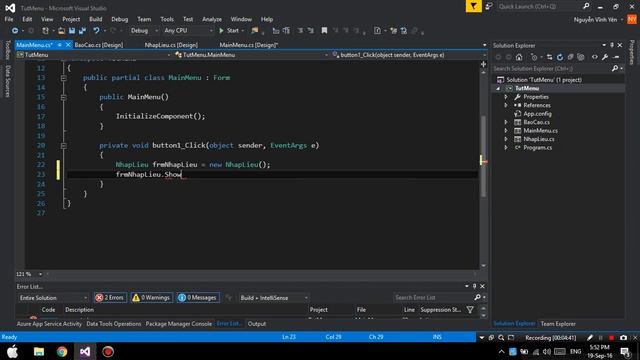Toggle the 0 Messages filter button
This screenshot has height=360, width=640.
click(198, 298)
